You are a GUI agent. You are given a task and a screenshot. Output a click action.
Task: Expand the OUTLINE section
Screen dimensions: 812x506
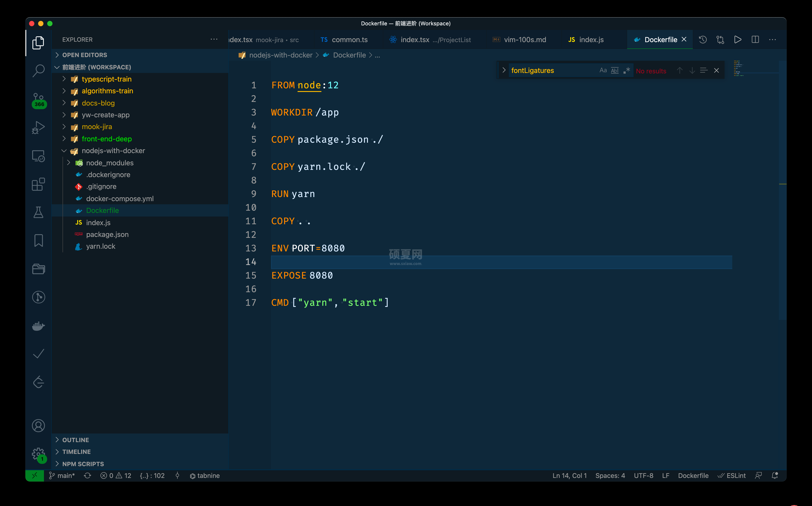(140, 440)
